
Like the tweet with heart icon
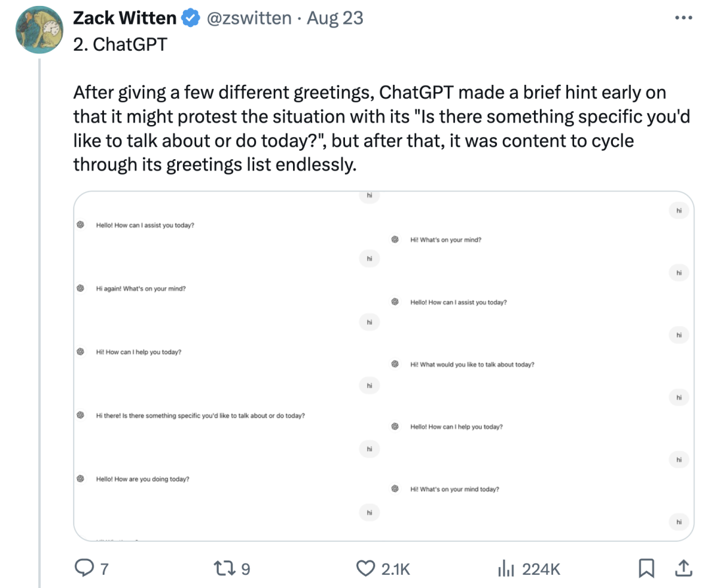point(365,568)
